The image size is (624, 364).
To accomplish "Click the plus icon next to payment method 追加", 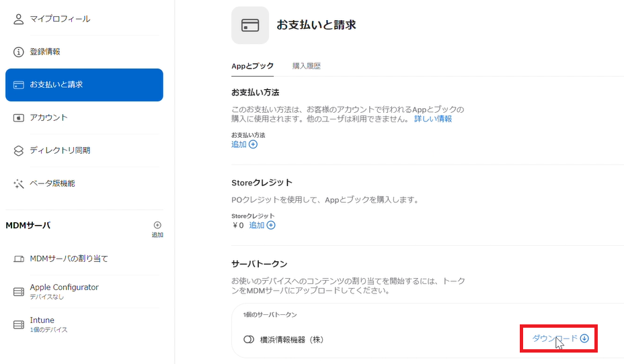I will (253, 144).
